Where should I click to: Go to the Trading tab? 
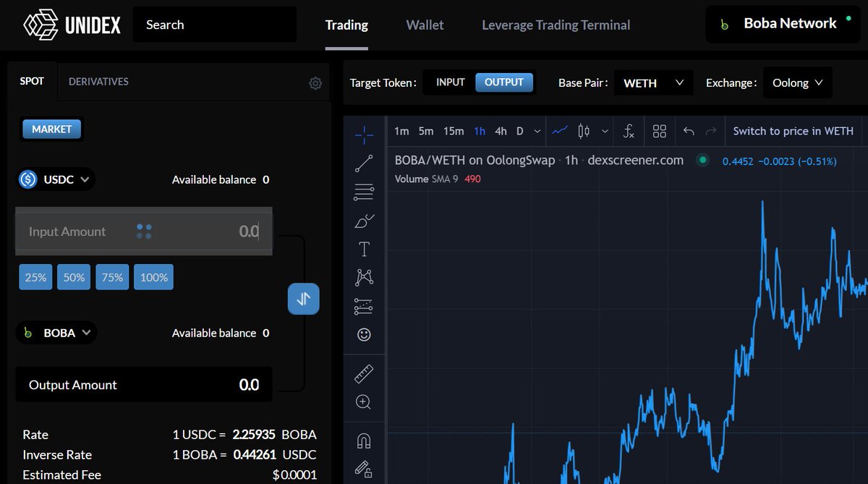[x=346, y=25]
